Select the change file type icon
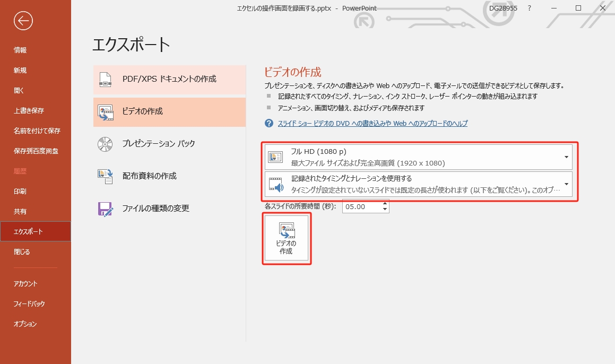 [x=105, y=209]
